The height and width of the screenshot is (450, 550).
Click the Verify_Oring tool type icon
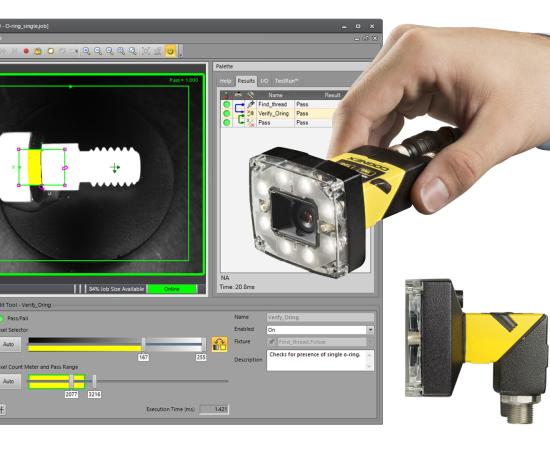251,113
